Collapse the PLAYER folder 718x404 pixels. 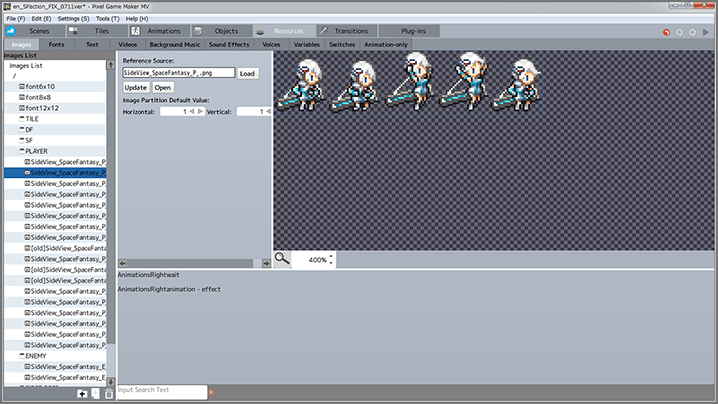coord(21,151)
